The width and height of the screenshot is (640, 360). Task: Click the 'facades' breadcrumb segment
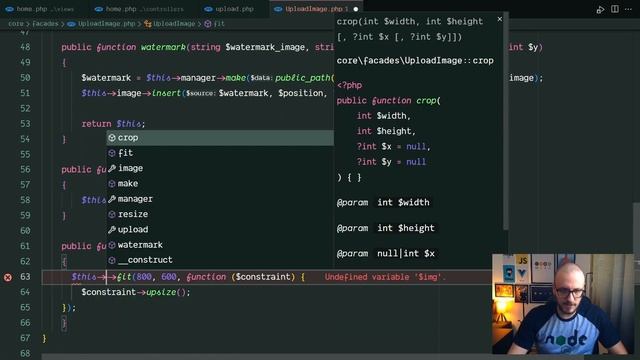45,24
